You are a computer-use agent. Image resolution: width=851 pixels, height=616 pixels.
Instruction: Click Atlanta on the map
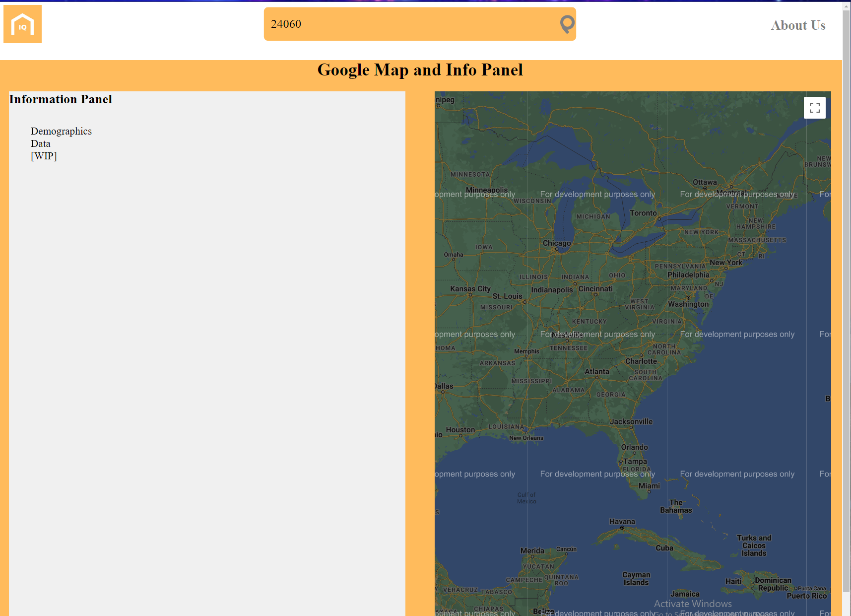click(x=597, y=372)
